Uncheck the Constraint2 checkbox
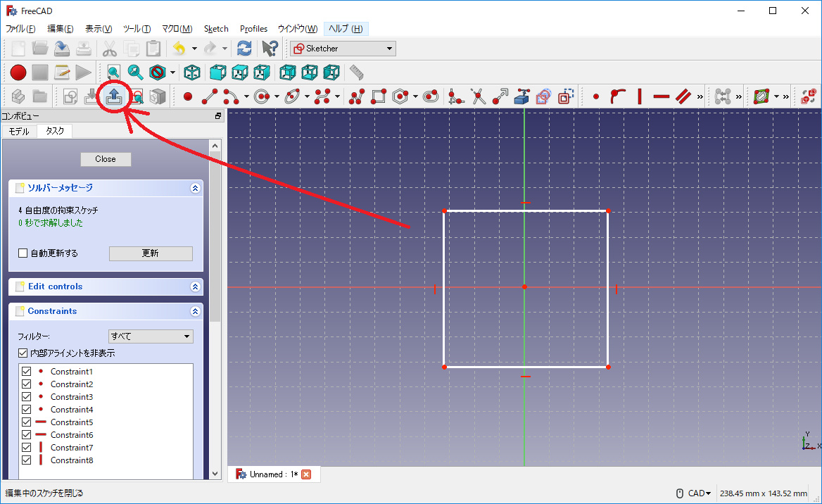Viewport: 822px width, 504px height. coord(26,384)
